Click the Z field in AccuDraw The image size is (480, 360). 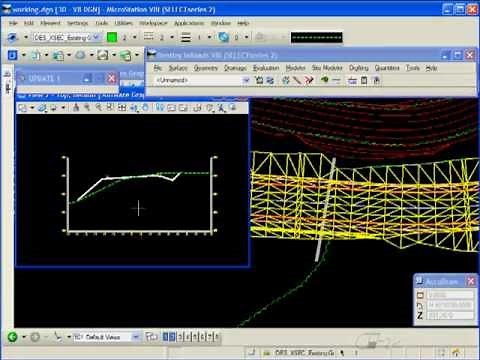450,315
